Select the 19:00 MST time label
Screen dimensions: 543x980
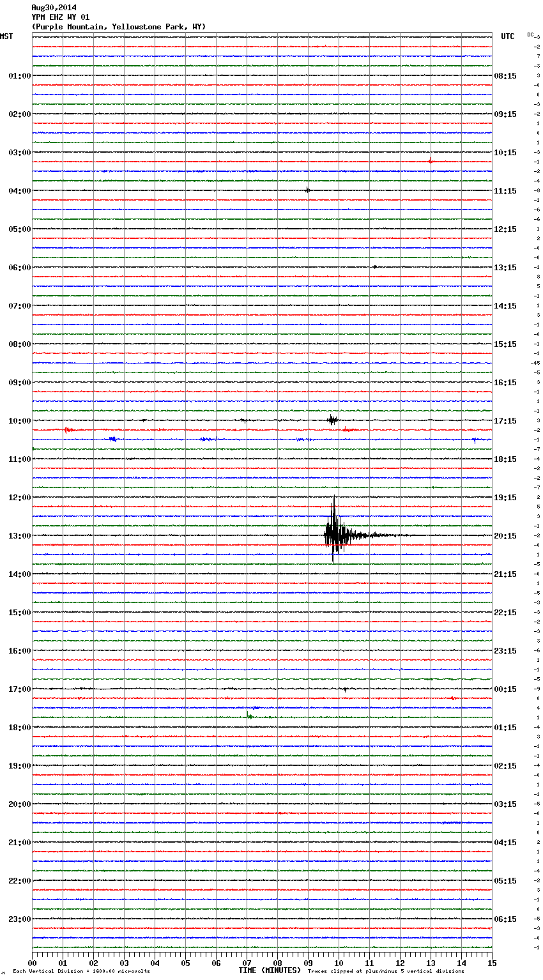point(20,766)
